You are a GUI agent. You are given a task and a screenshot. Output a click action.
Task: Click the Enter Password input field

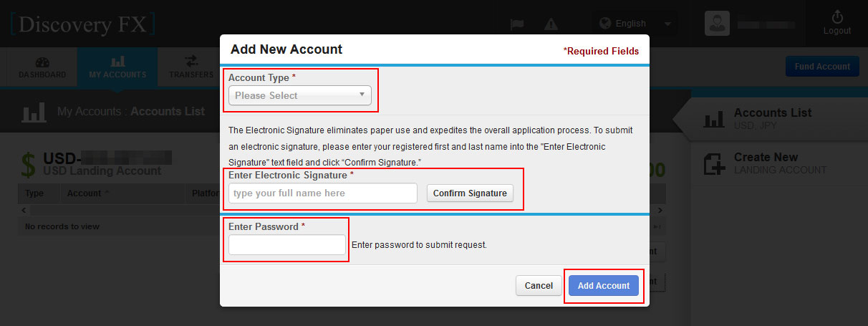(x=287, y=245)
